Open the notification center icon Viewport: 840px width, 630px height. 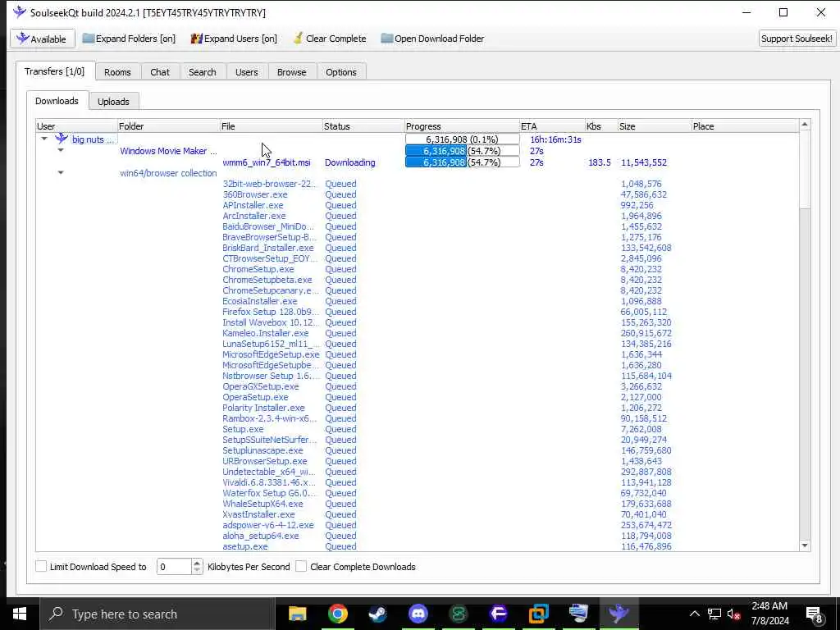tap(815, 614)
